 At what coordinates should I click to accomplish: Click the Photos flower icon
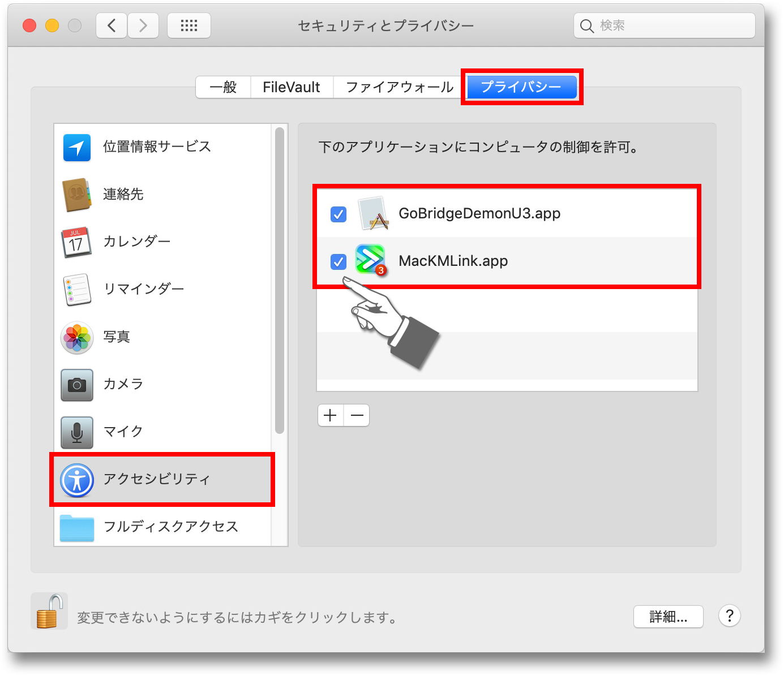pos(77,338)
